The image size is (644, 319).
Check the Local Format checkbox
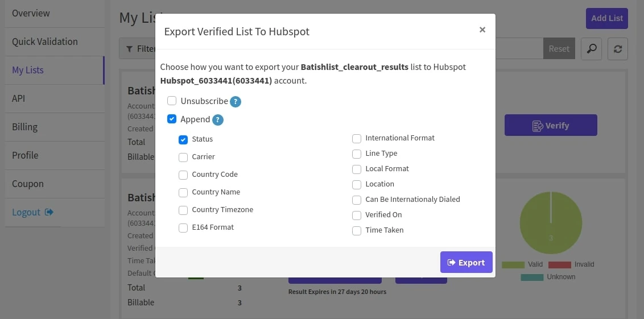click(x=357, y=169)
